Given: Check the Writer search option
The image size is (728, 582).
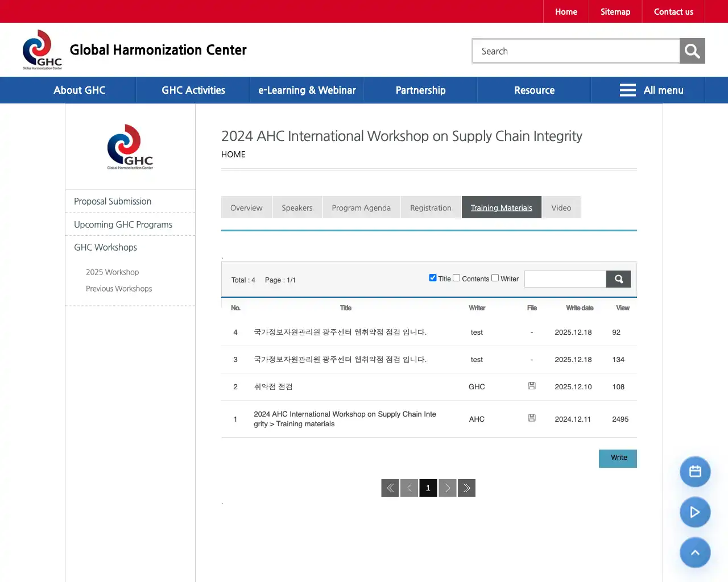Looking at the screenshot, I should tap(495, 277).
